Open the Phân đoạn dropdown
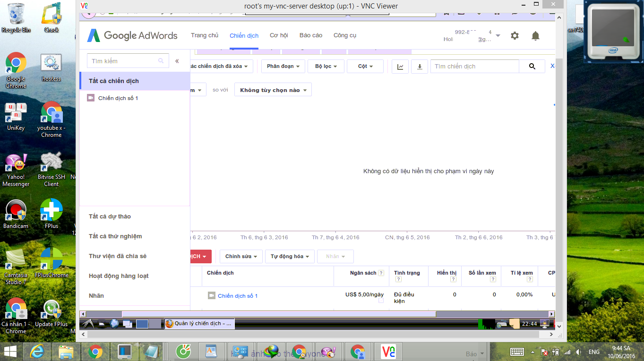Viewport: 644px width, 361px height. tap(283, 67)
